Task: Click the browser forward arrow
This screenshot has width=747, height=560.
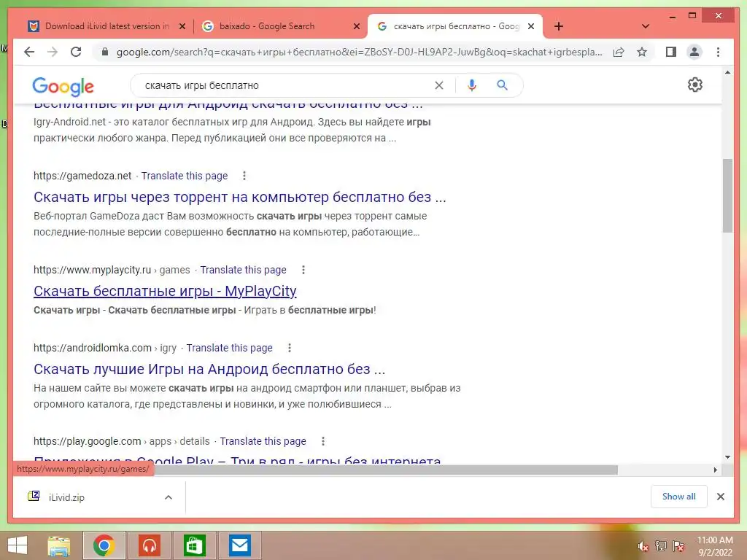Action: [53, 52]
